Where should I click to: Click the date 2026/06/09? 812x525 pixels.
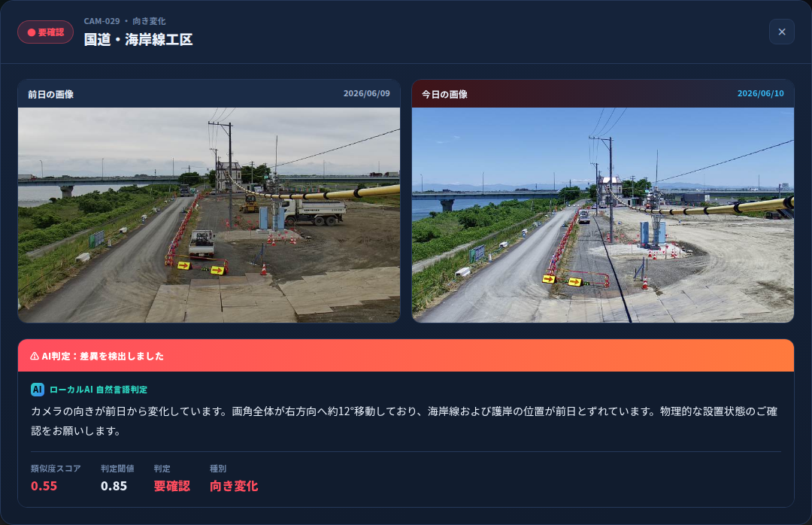(367, 93)
